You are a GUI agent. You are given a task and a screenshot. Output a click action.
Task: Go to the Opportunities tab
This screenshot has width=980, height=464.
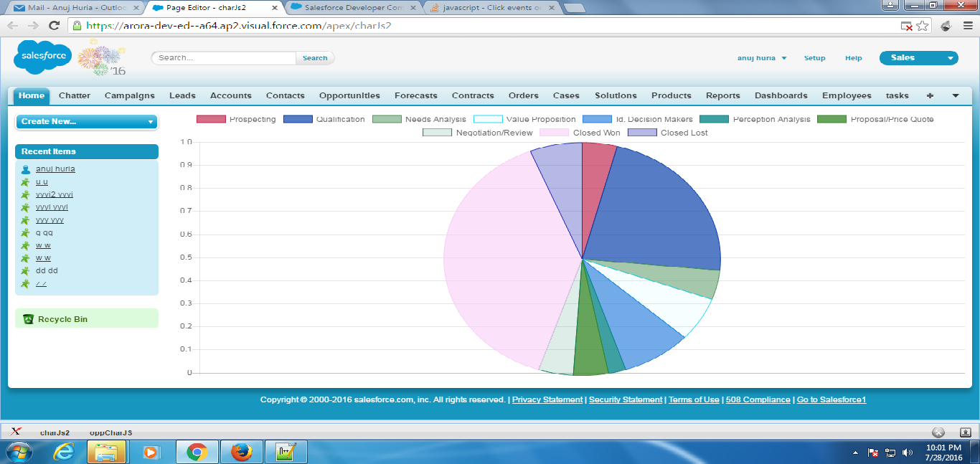[x=349, y=95]
